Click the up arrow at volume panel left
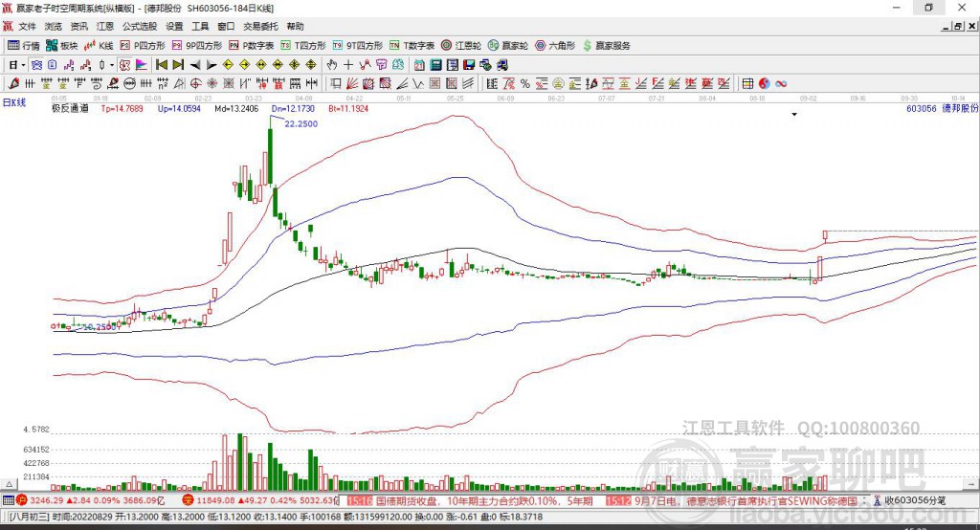Viewport: 980px width, 530px height. click(x=9, y=484)
